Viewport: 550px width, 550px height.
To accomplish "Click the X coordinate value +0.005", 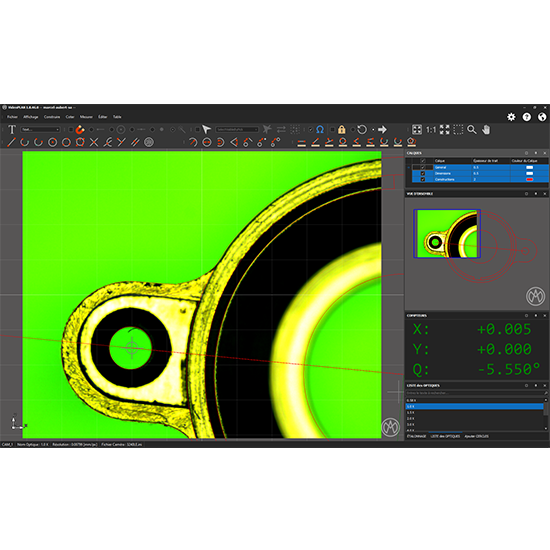I will coord(504,329).
